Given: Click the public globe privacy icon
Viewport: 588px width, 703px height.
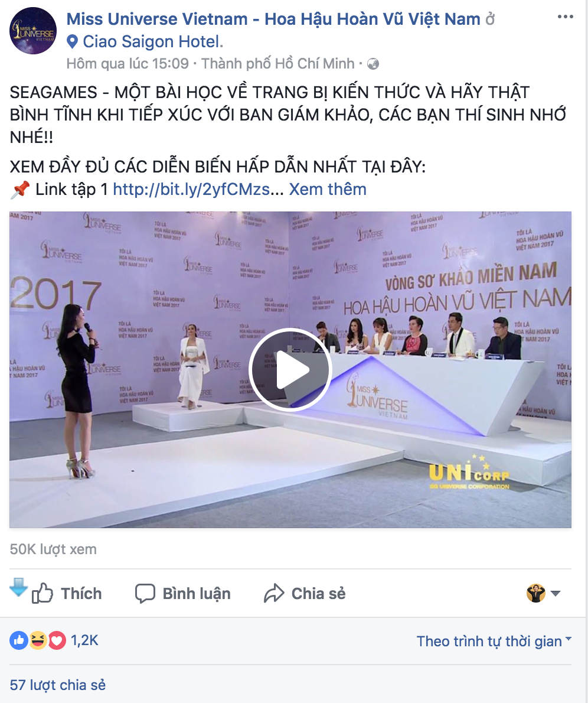Looking at the screenshot, I should coord(373,64).
